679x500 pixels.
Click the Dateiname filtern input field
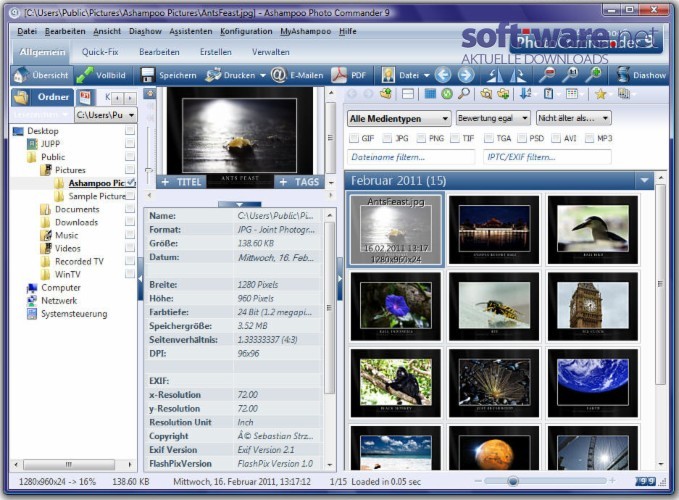coord(411,157)
